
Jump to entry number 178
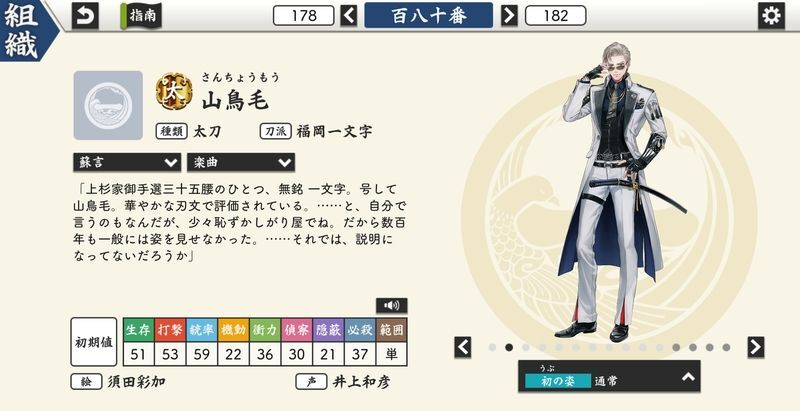(x=304, y=16)
